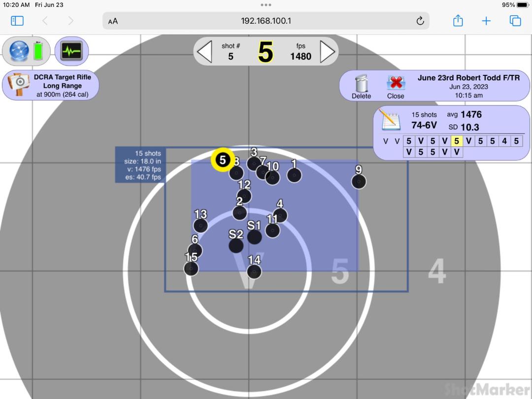The image size is (532, 399).
Task: Select shot 2 on the target
Action: [x=239, y=213]
